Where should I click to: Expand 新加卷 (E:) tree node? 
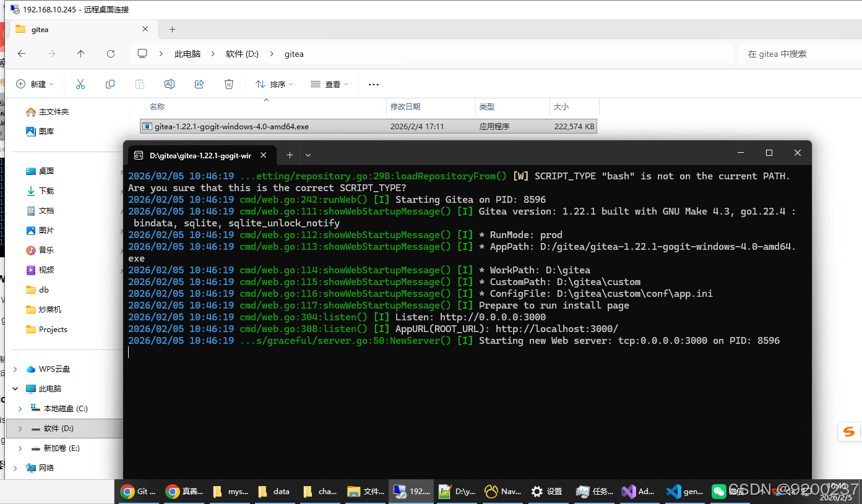[20, 448]
